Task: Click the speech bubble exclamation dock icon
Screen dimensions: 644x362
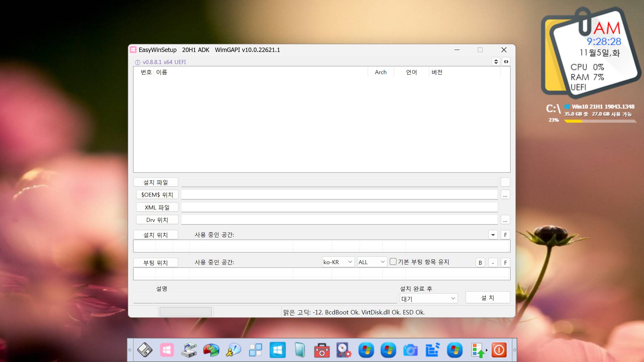Action: (233, 350)
